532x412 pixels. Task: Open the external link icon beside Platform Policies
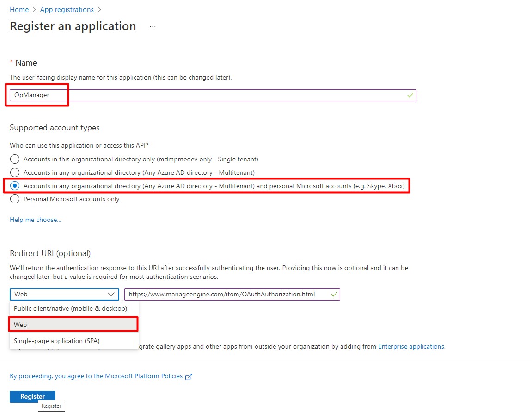tap(188, 376)
